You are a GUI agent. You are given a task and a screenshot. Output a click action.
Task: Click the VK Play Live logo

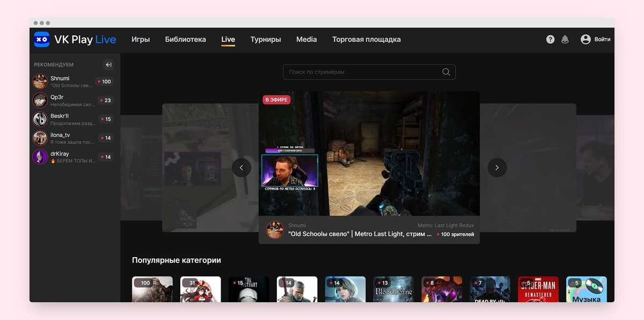click(x=75, y=39)
